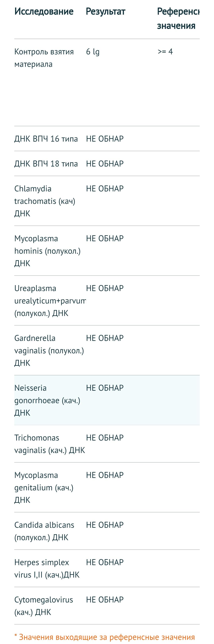Screen dimensions: 214x644
Task: Click the Референсные значения column header
Action: (178, 19)
